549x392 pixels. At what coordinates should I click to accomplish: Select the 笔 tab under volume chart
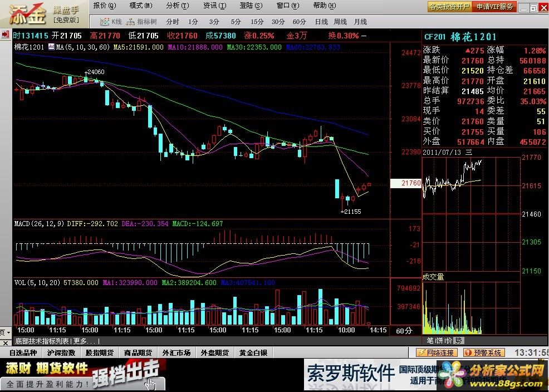point(430,341)
